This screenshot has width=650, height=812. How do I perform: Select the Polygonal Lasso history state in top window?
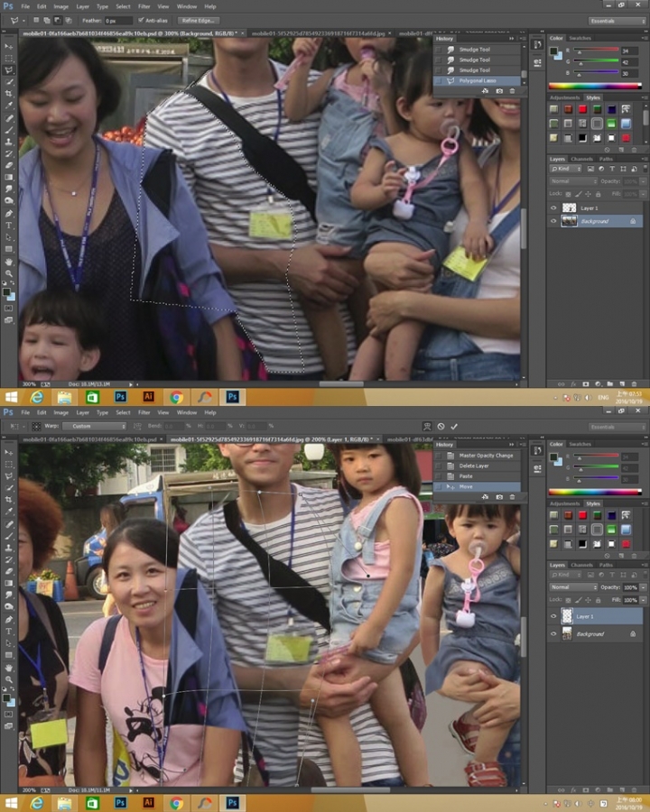point(477,81)
